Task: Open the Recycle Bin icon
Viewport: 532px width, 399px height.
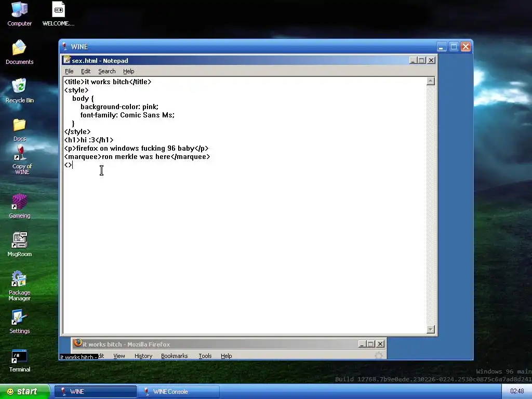Action: (x=19, y=90)
